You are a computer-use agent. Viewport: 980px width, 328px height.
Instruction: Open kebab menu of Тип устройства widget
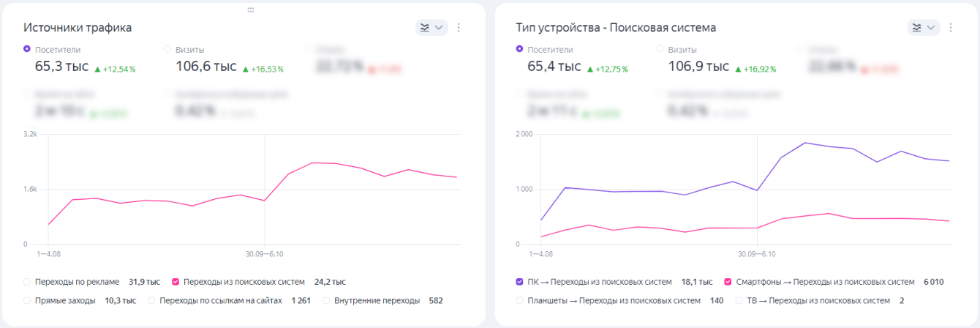[x=951, y=28]
